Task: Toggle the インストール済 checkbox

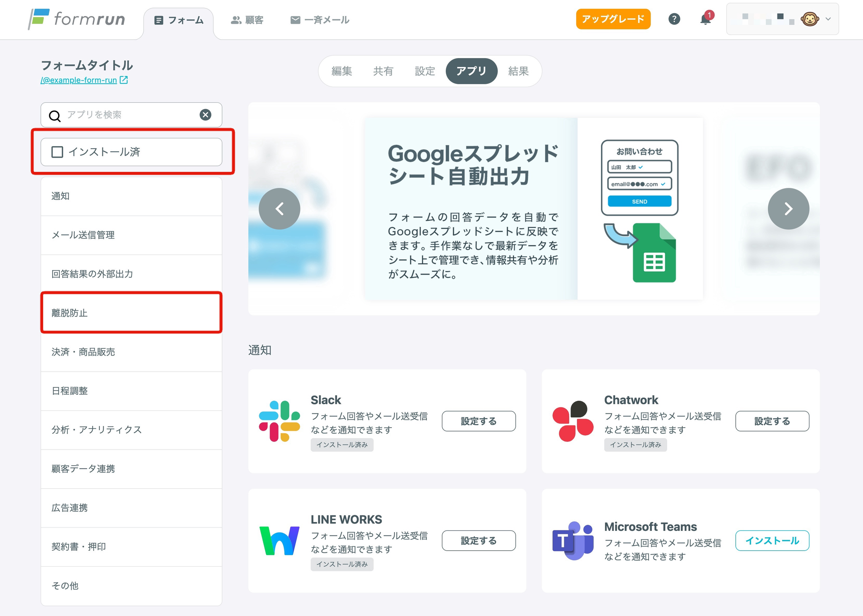Action: pyautogui.click(x=57, y=152)
